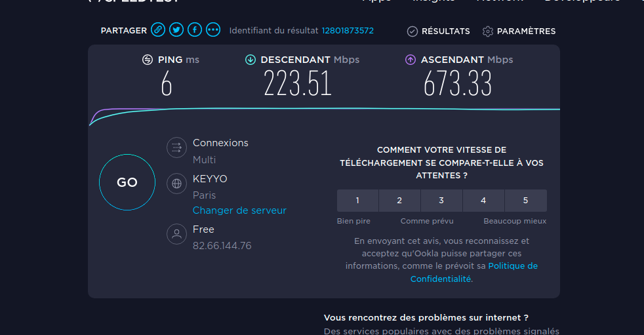Click the Connexions label

(220, 143)
